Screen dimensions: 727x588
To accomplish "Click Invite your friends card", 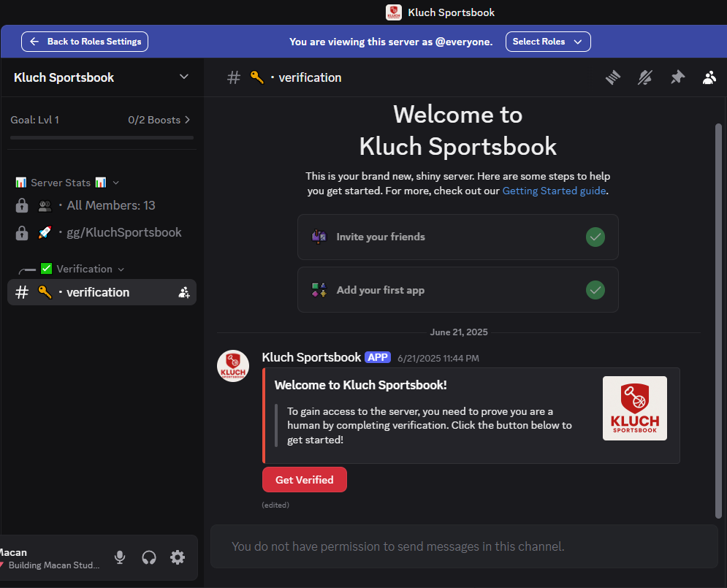I will (x=458, y=237).
